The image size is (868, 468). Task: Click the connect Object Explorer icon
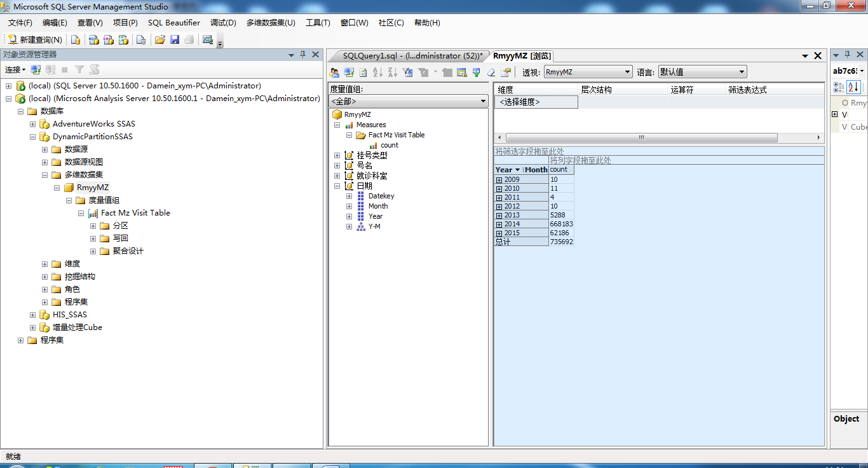tap(36, 69)
